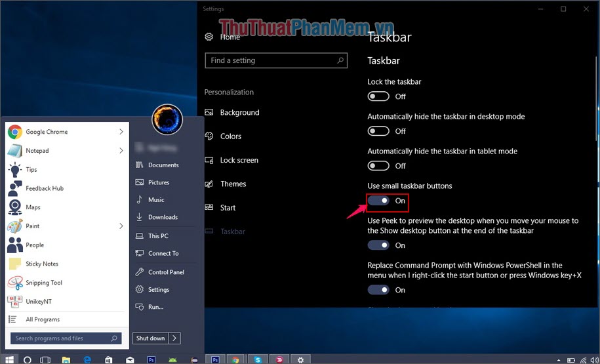Screen dimensions: 600x364
Task: Open the Shut down options arrow
Action: [174, 338]
